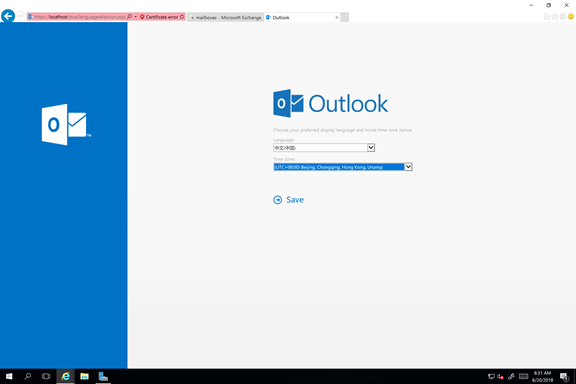The image size is (576, 384).
Task: Open browser Tools gear menu
Action: (563, 17)
